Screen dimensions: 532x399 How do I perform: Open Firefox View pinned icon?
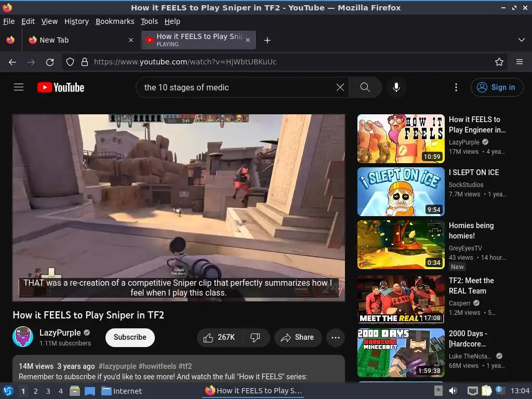[10, 40]
